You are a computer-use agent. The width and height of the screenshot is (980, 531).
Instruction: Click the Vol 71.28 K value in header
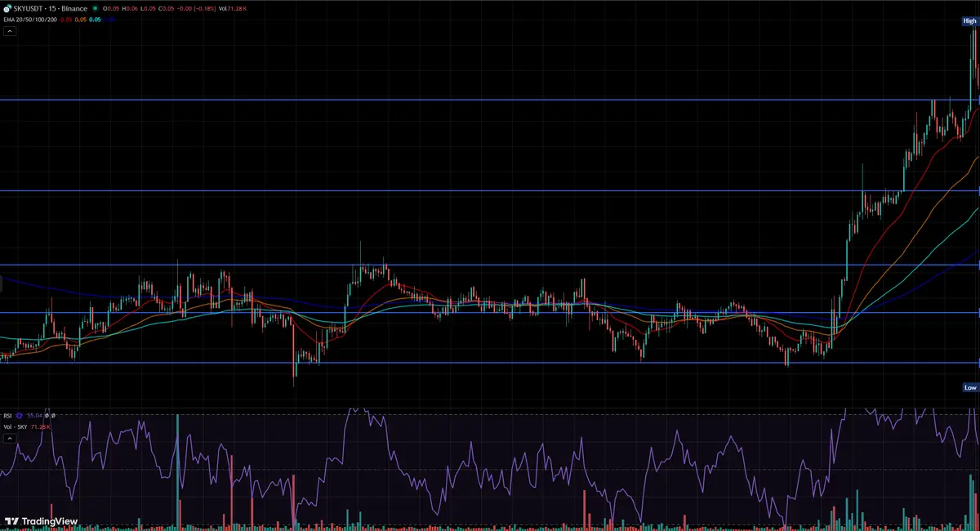pyautogui.click(x=234, y=9)
